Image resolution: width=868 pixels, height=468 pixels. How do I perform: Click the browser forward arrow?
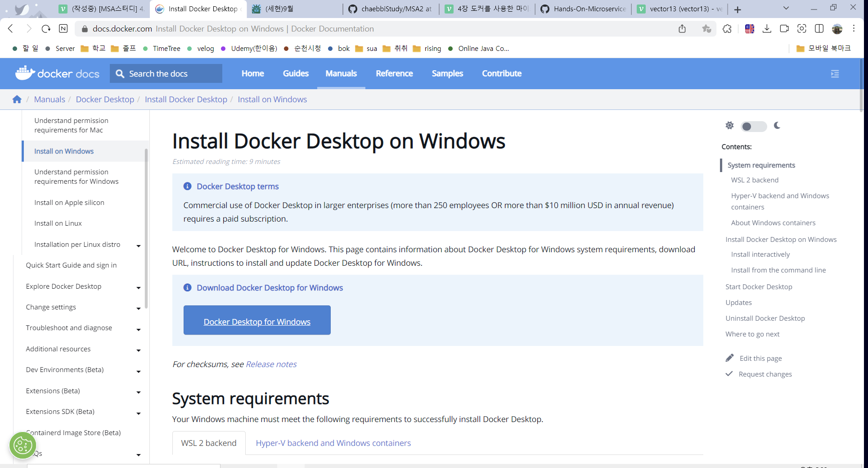pyautogui.click(x=29, y=29)
